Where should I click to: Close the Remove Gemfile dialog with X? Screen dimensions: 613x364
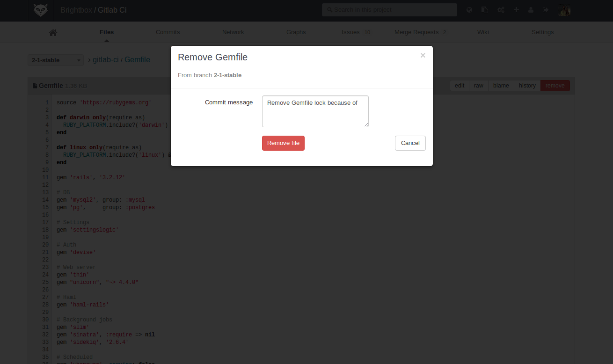tap(423, 55)
